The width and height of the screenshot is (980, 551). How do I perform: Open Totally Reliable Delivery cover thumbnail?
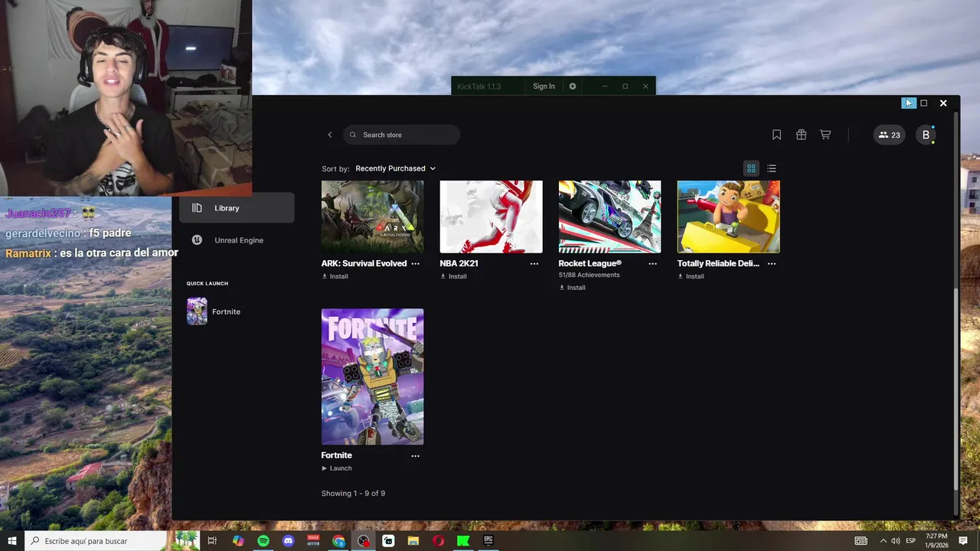click(728, 217)
